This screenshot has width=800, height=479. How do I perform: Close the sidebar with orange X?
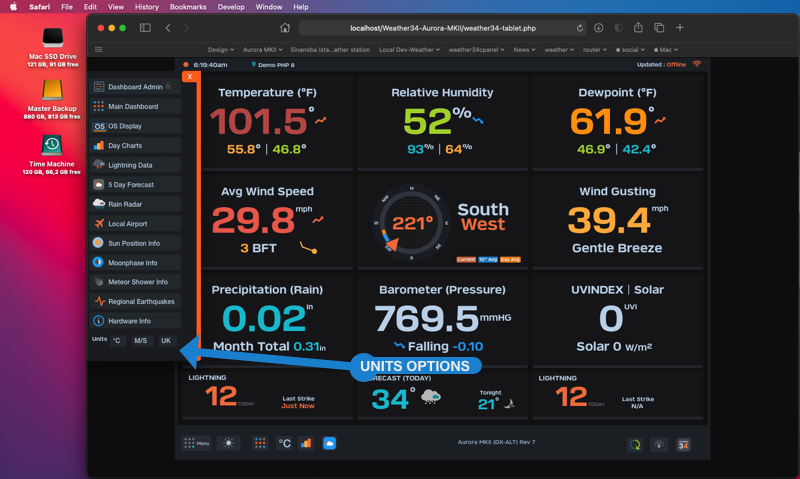(x=189, y=77)
